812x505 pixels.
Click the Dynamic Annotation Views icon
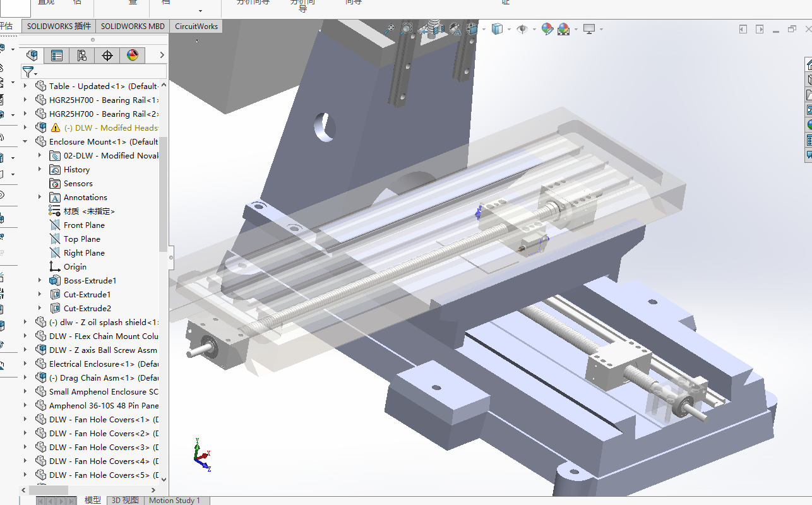455,28
